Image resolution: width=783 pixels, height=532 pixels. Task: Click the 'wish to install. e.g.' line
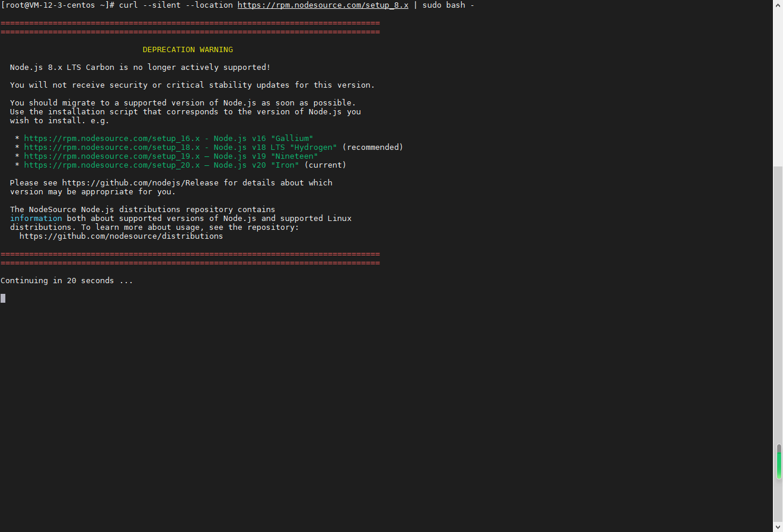(x=59, y=120)
